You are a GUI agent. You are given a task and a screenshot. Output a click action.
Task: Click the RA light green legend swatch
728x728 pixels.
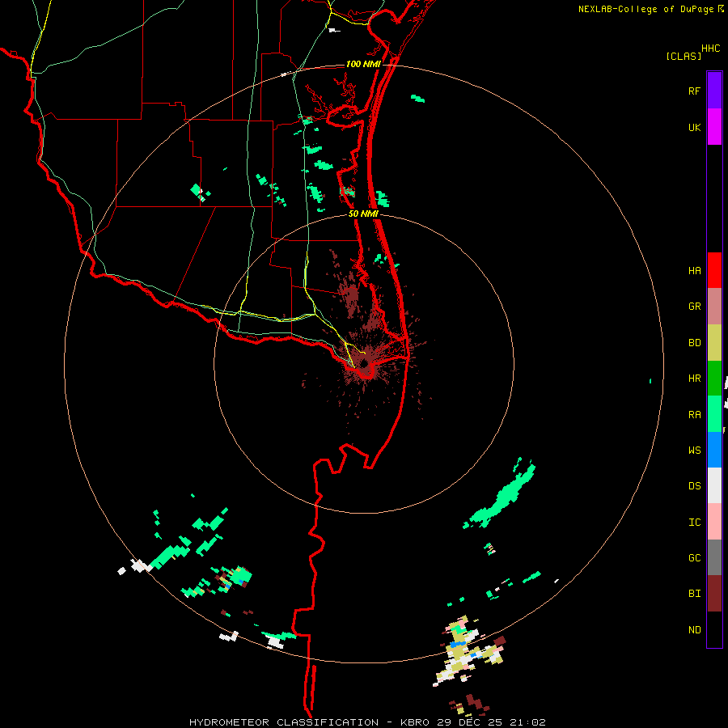click(714, 414)
